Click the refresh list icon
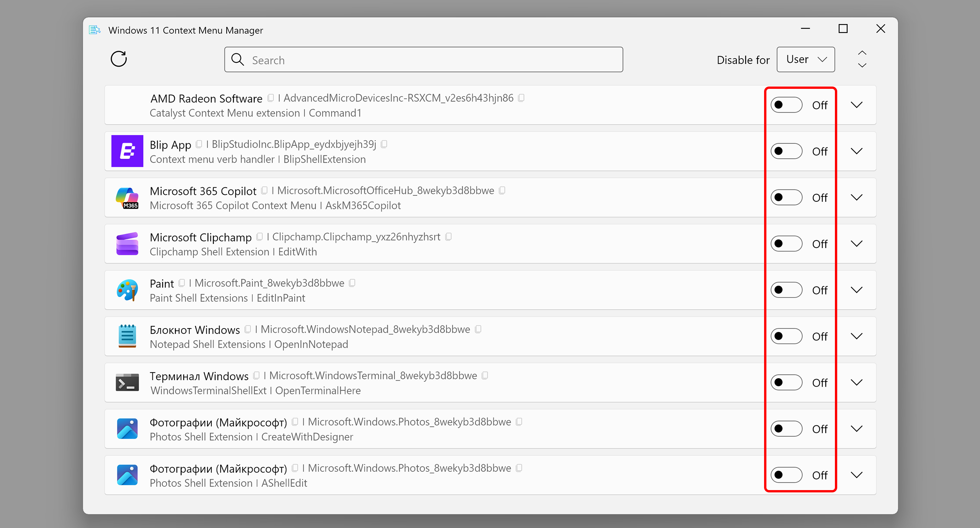The width and height of the screenshot is (980, 528). (119, 59)
